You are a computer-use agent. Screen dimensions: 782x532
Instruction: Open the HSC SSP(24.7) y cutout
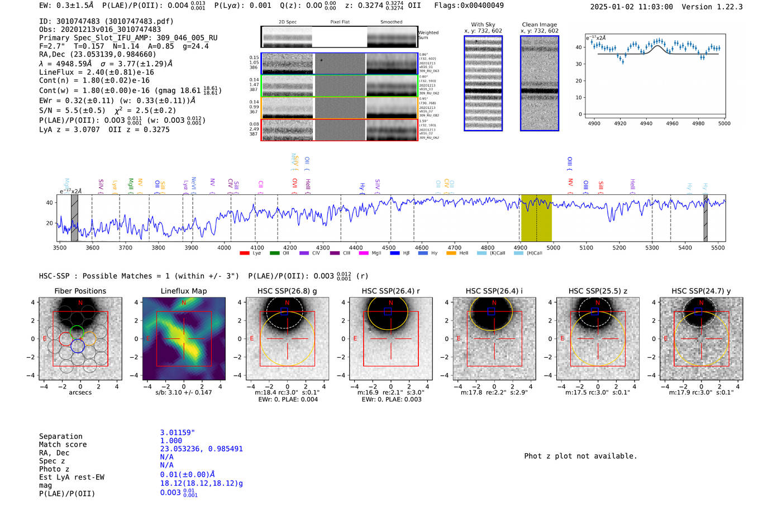tap(702, 338)
